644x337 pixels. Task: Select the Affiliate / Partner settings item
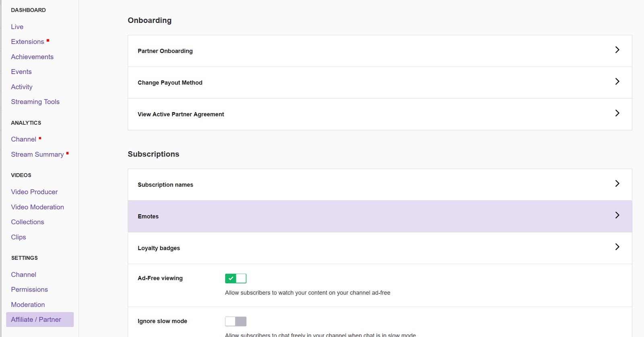click(36, 320)
